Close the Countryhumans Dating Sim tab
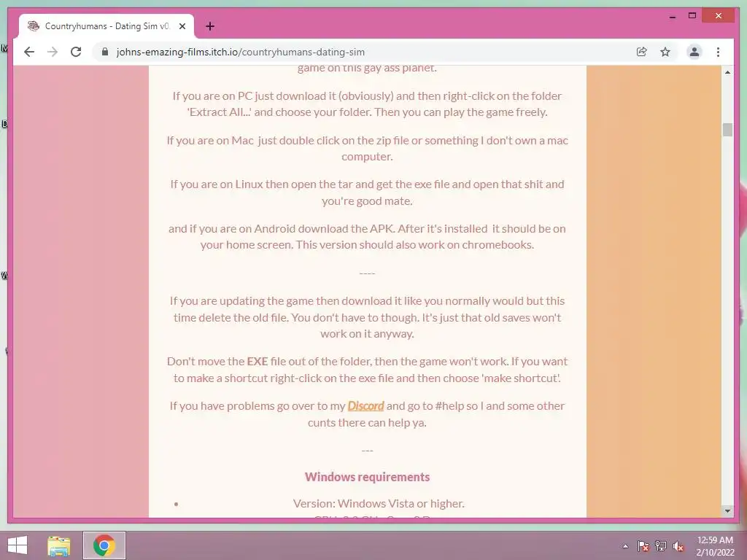 click(x=182, y=27)
